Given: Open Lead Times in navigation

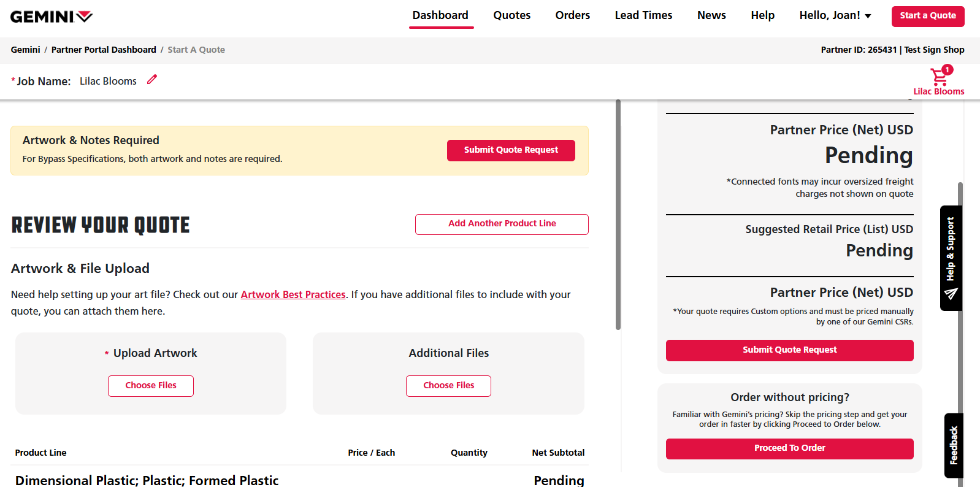Looking at the screenshot, I should tap(643, 15).
